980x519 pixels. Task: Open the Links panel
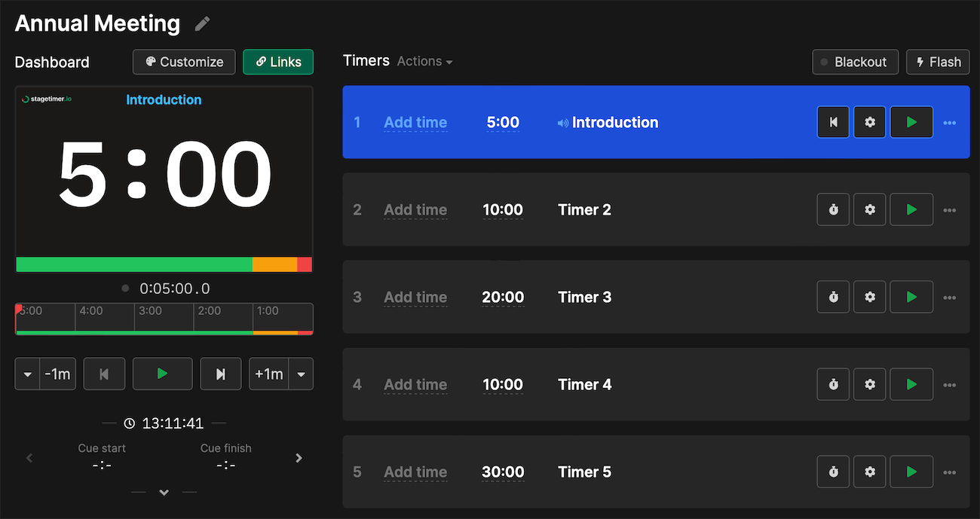(x=277, y=62)
